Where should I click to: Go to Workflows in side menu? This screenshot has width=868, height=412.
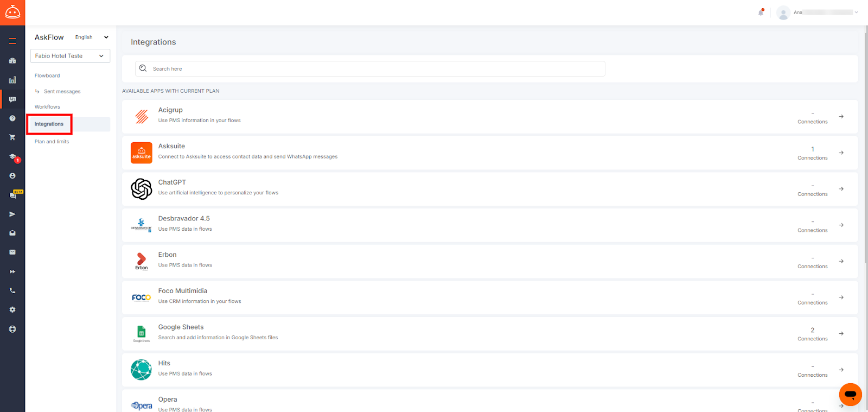pyautogui.click(x=47, y=107)
